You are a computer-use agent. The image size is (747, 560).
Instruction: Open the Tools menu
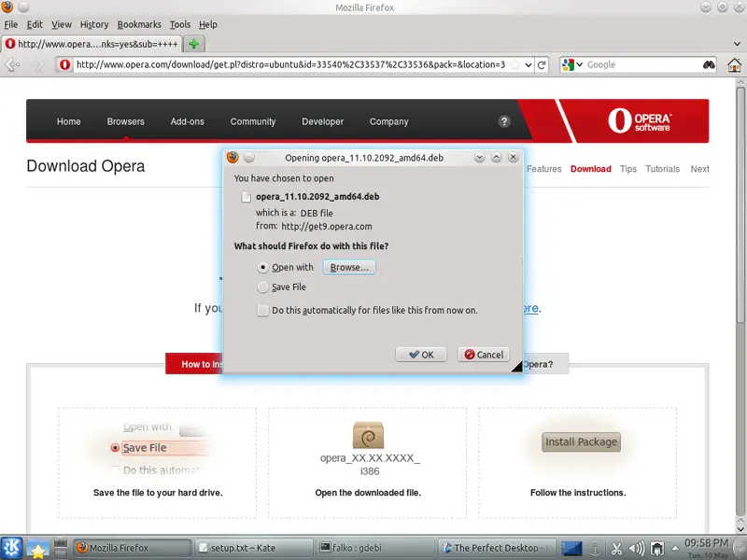coord(180,24)
